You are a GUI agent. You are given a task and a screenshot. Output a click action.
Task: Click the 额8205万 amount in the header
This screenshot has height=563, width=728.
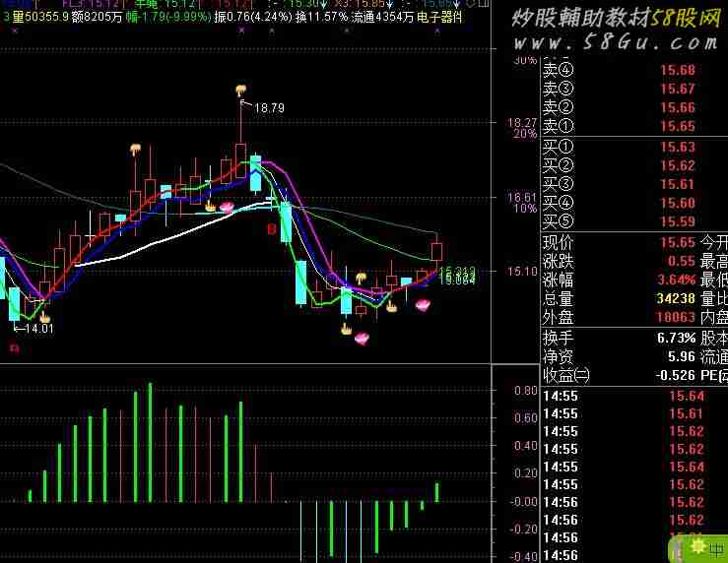pos(98,18)
